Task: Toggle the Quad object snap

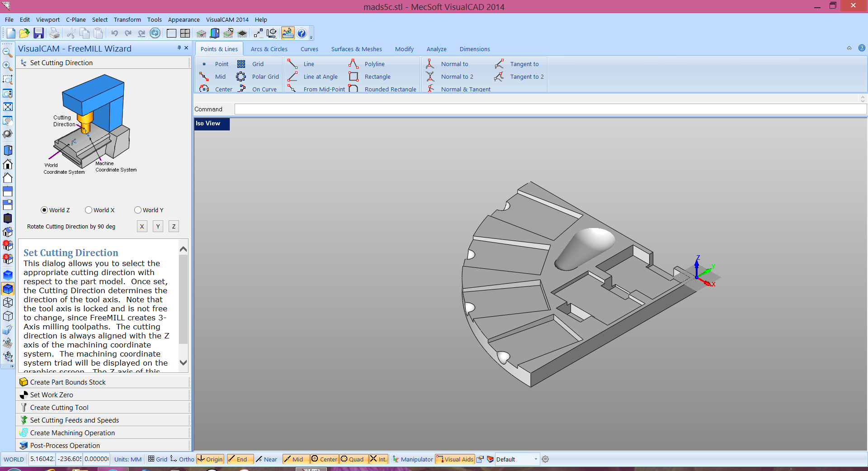Action: point(352,459)
